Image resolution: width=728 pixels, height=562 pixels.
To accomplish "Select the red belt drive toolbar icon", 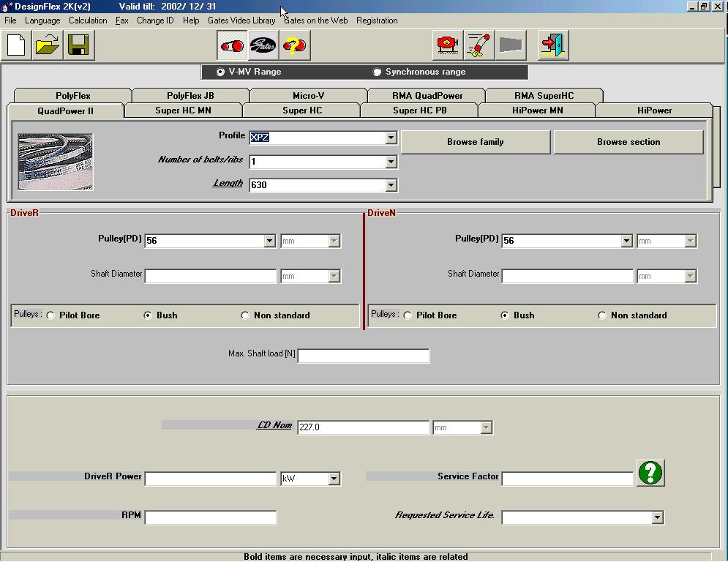I will (232, 45).
